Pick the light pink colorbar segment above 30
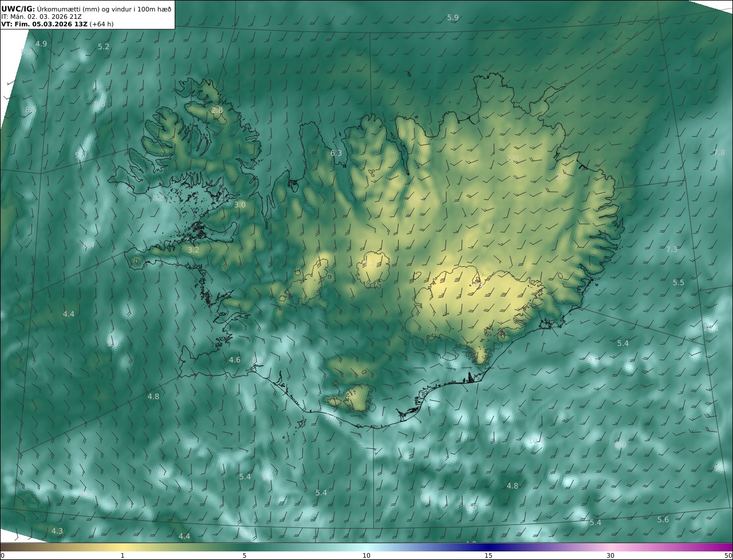The height and width of the screenshot is (560, 733). [x=610, y=547]
